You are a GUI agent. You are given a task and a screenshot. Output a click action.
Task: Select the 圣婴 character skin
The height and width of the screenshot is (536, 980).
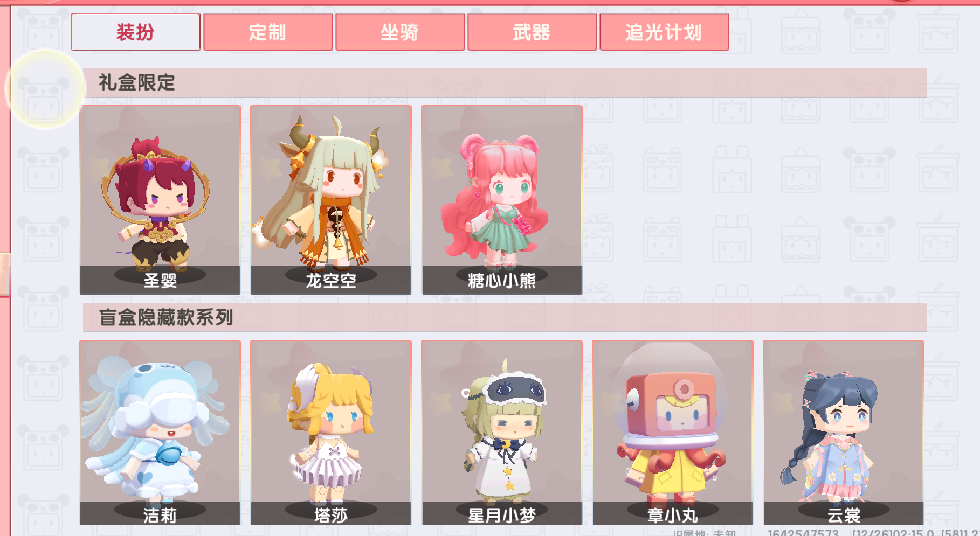[160, 200]
